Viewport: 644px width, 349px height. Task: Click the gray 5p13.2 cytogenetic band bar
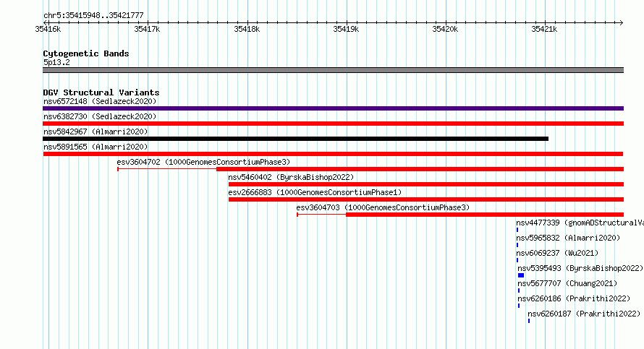[333, 70]
